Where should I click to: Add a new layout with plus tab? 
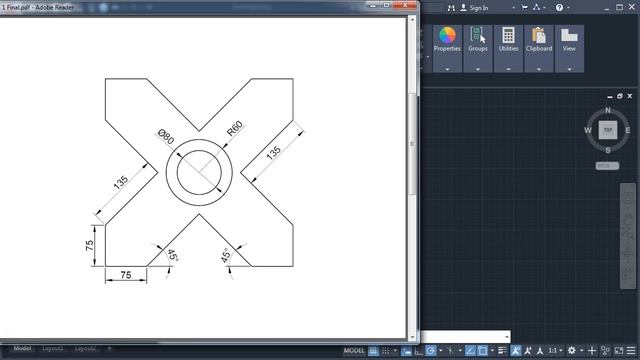[x=109, y=349]
